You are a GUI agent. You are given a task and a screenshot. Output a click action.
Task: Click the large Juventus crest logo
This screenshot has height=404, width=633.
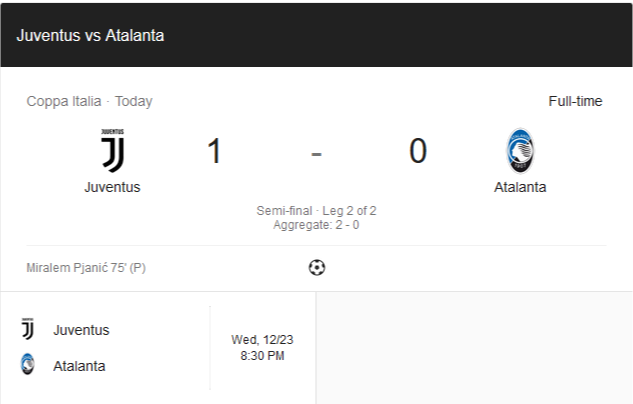[x=113, y=151]
